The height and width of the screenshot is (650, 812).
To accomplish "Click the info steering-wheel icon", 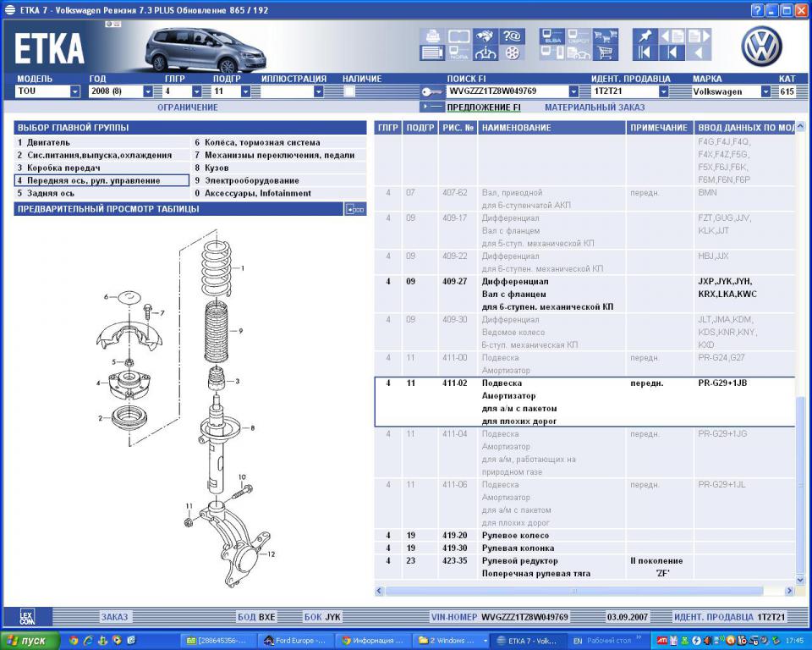I will tap(486, 52).
